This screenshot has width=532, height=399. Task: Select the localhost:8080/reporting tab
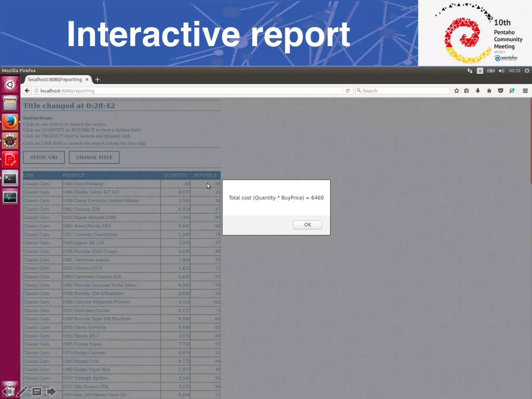pos(55,79)
